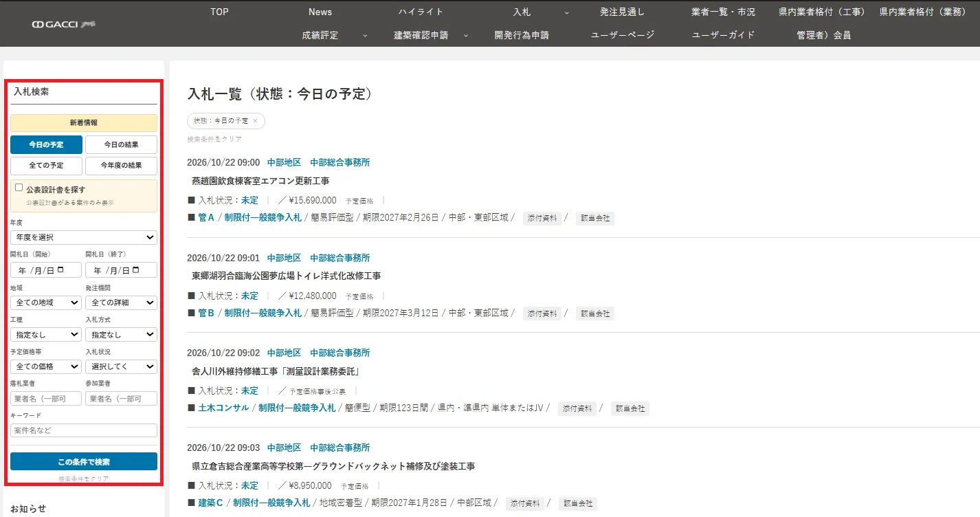Click the GACCI logo in the header
This screenshot has height=517, width=980.
click(63, 25)
